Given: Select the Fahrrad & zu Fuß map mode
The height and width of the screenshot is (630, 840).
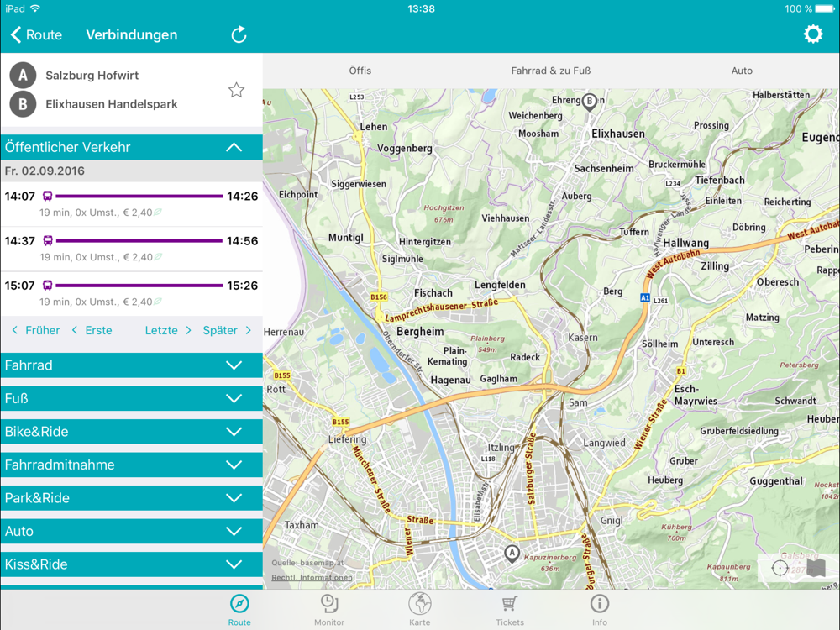Looking at the screenshot, I should 551,71.
